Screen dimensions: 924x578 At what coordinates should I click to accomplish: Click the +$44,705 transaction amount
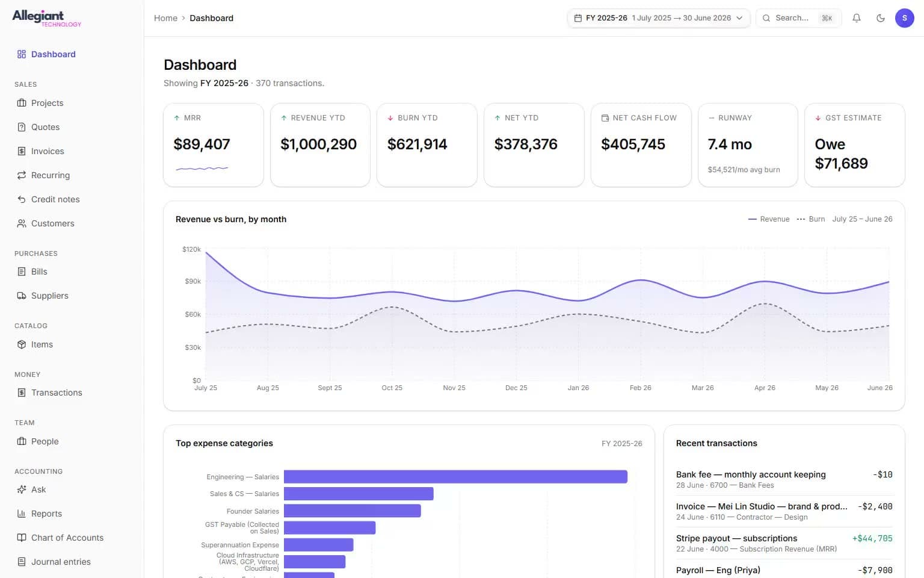click(x=872, y=538)
